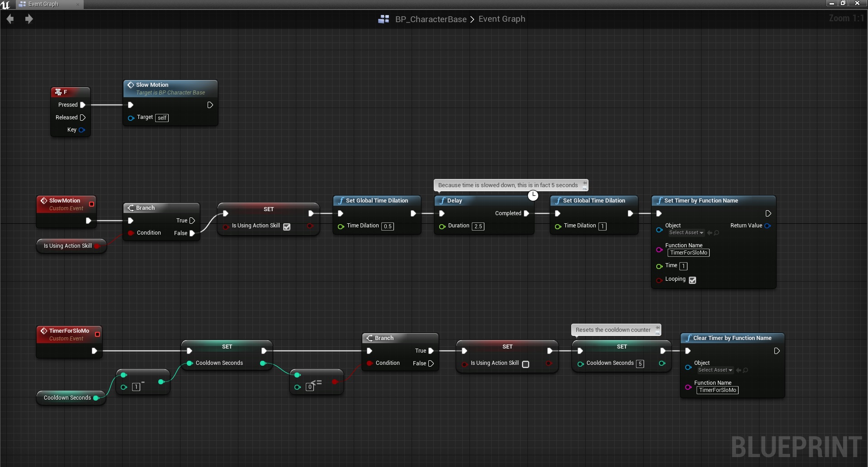
Task: Uncheck Is Using Action Skill in first SET
Action: click(x=287, y=227)
